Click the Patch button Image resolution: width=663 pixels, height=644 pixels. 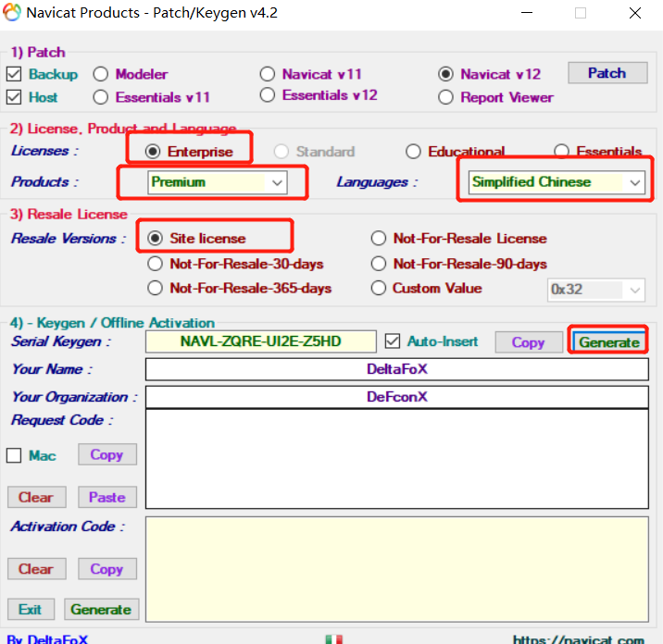(607, 73)
